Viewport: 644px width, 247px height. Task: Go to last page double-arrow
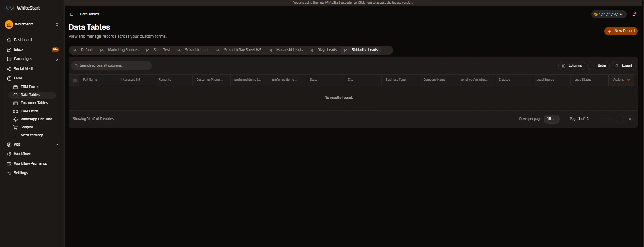[630, 119]
